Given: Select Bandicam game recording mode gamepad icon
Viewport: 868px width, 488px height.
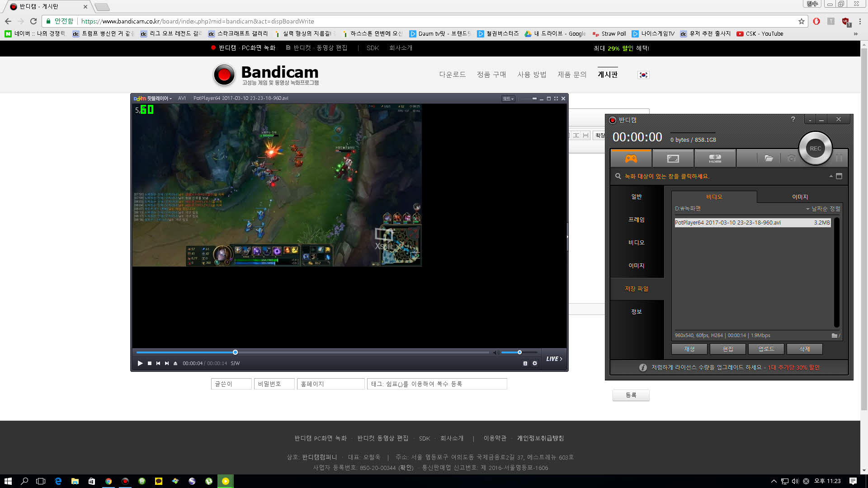Looking at the screenshot, I should [631, 159].
